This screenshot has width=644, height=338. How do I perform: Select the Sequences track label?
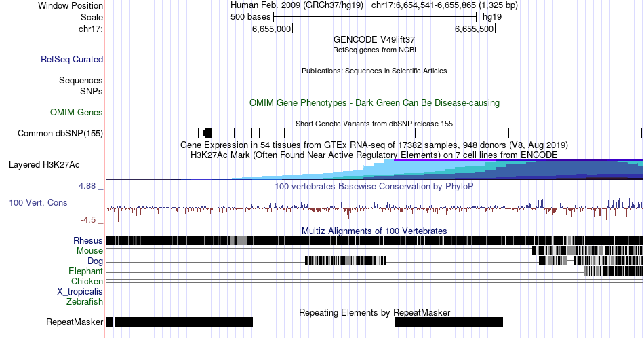pyautogui.click(x=81, y=80)
